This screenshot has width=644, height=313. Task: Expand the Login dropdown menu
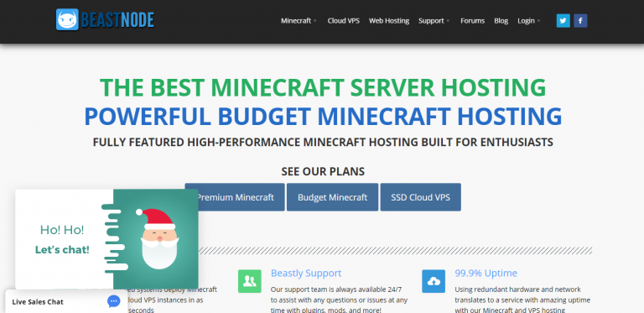coord(529,20)
